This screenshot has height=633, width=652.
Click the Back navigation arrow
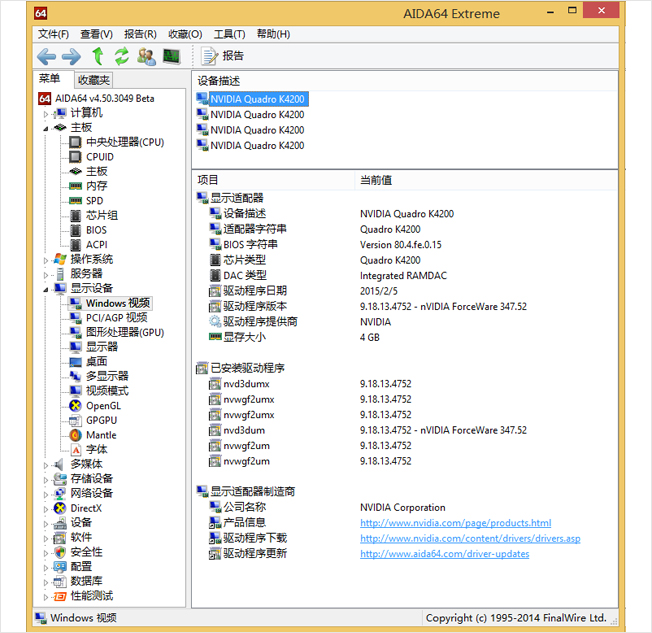click(46, 56)
